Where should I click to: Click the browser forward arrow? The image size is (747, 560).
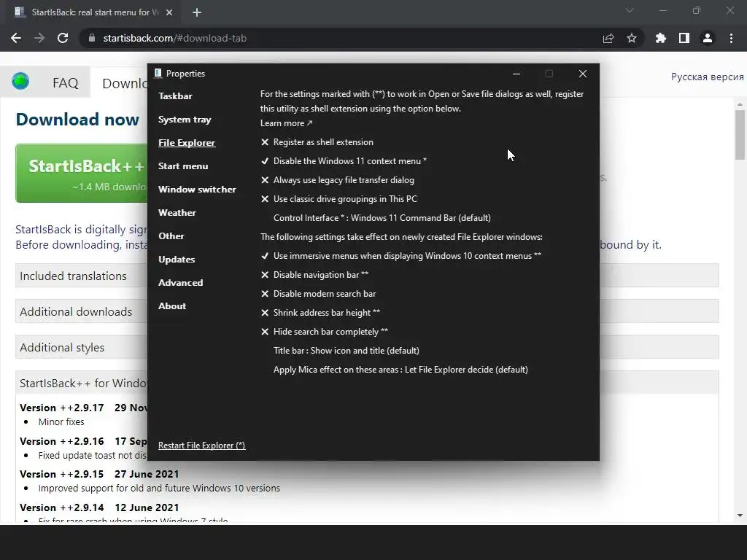39,38
